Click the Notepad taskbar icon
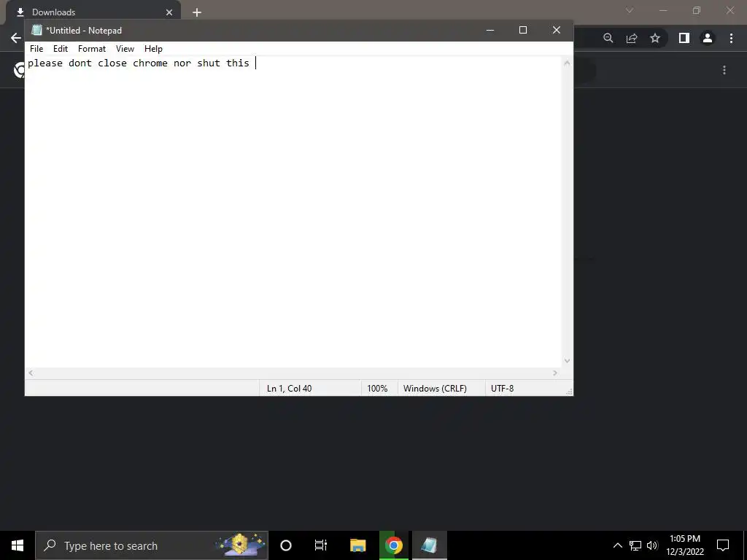This screenshot has width=747, height=560. (429, 545)
